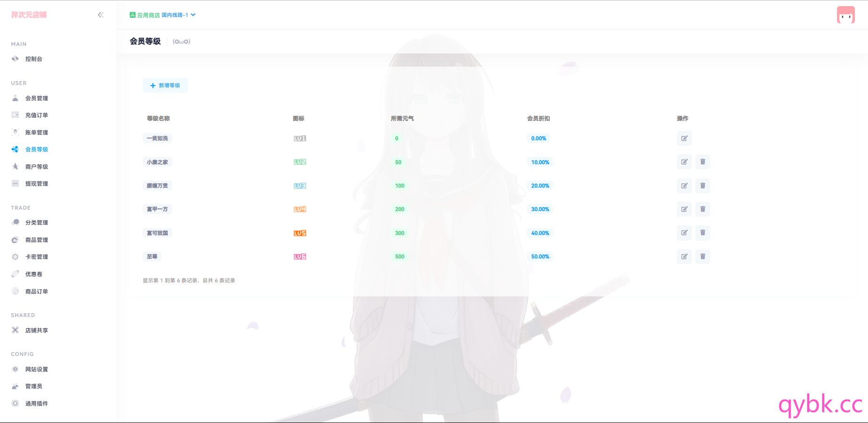Delete the 小康之家 level

point(702,162)
